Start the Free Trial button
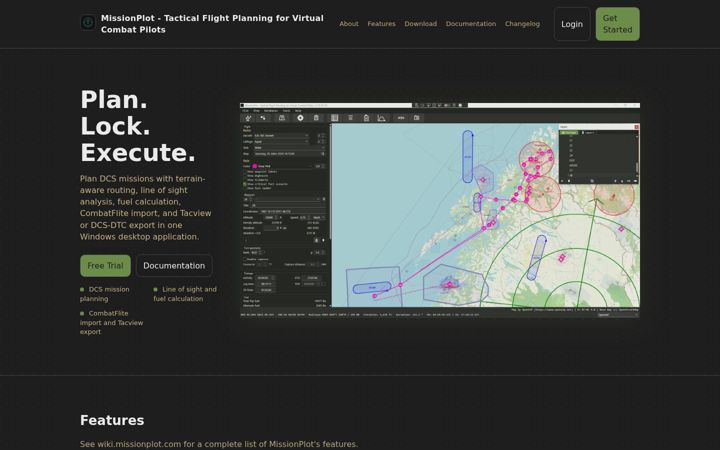720x450 pixels. click(105, 265)
